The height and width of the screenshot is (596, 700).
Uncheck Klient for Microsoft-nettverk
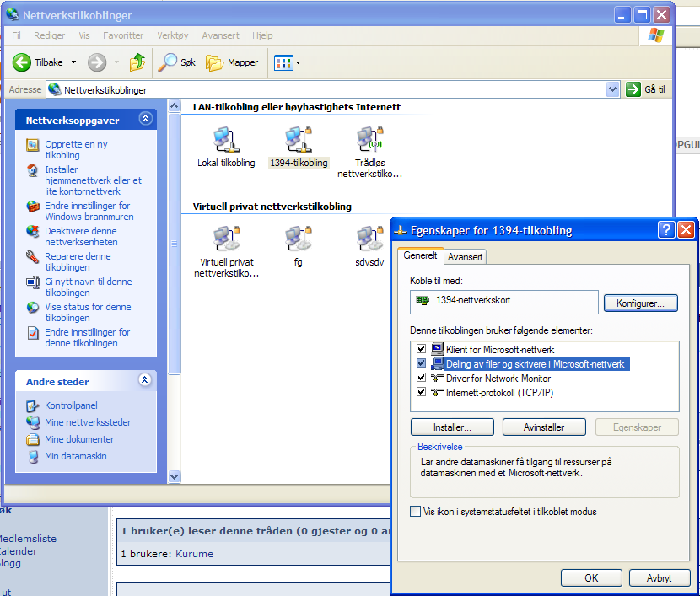point(421,348)
